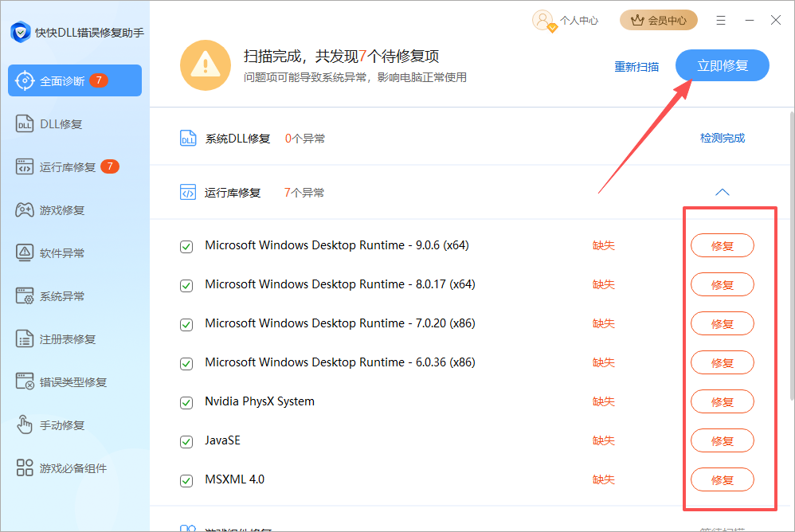Click 缺失 status for MSXML 4.0
The height and width of the screenshot is (532, 795).
[603, 479]
